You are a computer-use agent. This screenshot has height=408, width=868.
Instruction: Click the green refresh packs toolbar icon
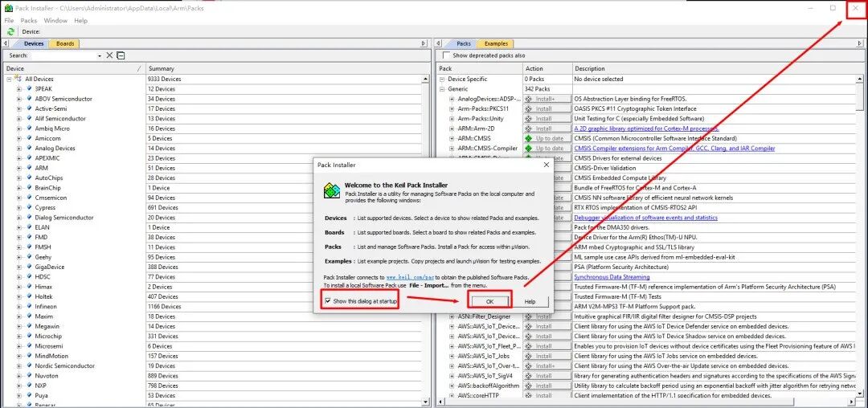pos(10,31)
